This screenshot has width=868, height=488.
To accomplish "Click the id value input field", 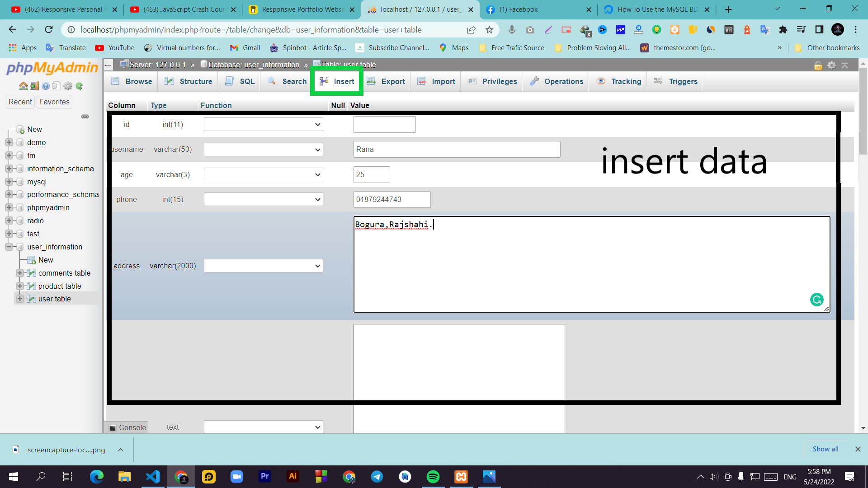I will (x=384, y=125).
